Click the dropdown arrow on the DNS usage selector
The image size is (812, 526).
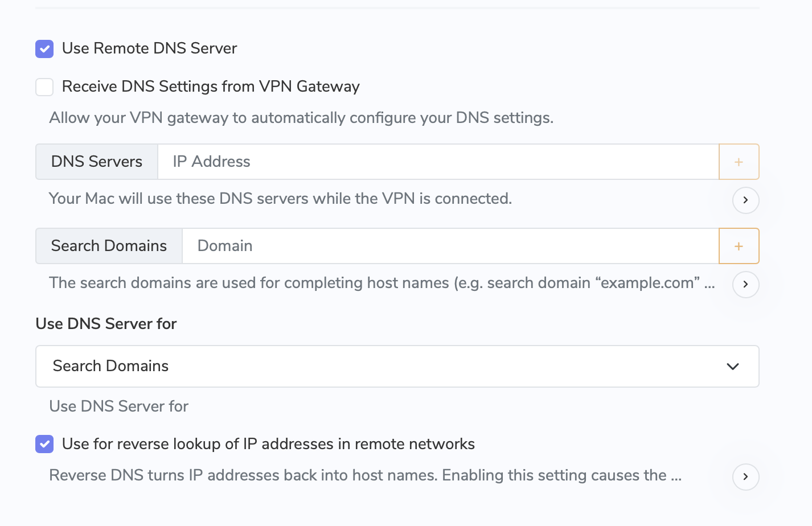click(733, 367)
